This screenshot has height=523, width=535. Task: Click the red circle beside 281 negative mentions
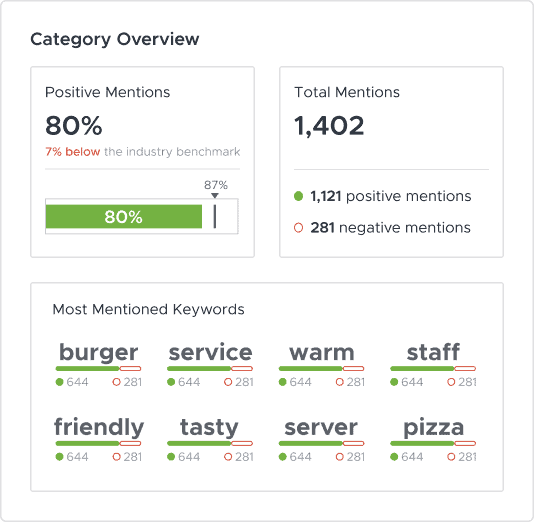[299, 228]
